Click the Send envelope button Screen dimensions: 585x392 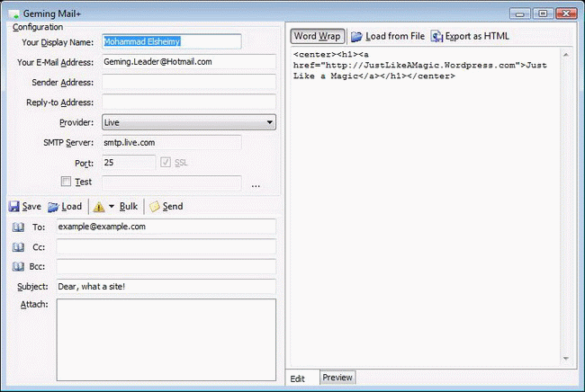click(x=166, y=206)
